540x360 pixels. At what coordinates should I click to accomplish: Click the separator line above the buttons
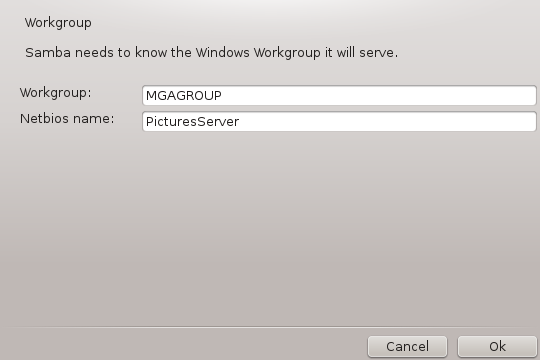point(270,326)
